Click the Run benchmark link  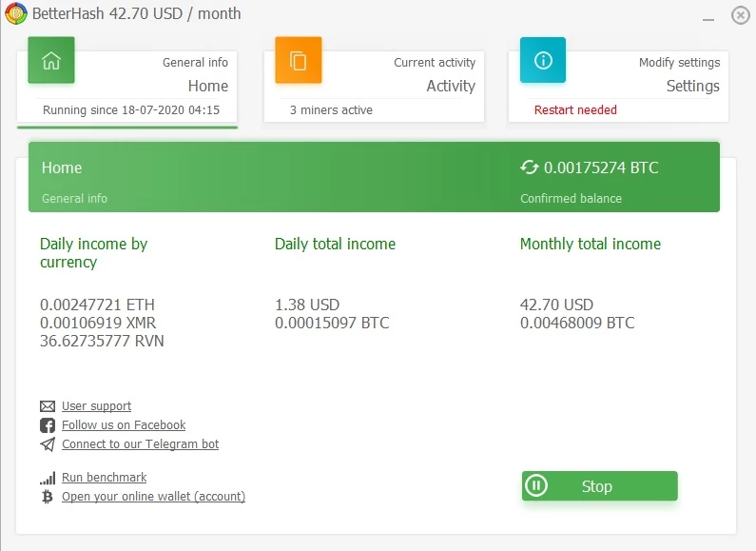105,478
